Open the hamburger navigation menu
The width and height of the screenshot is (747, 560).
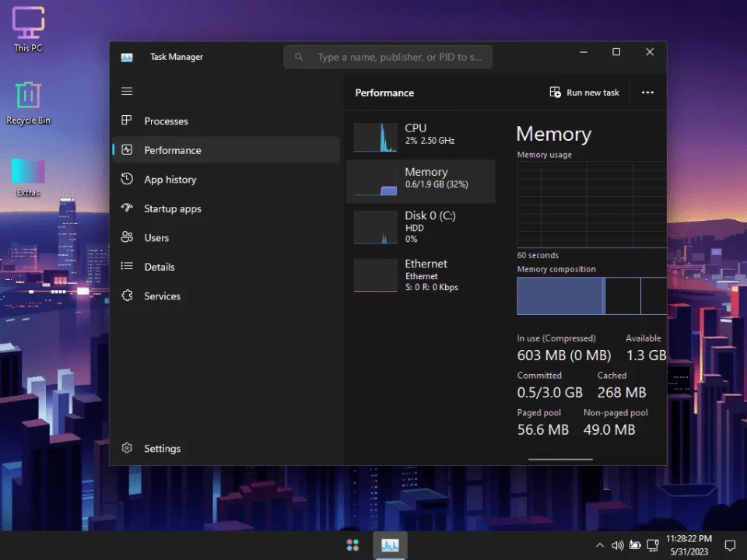pyautogui.click(x=127, y=91)
